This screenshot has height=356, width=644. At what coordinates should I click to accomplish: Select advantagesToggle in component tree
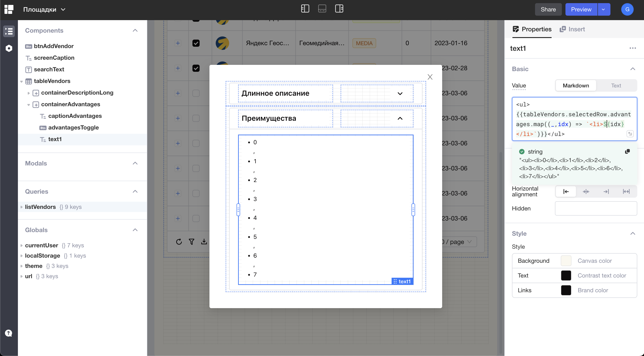[73, 127]
